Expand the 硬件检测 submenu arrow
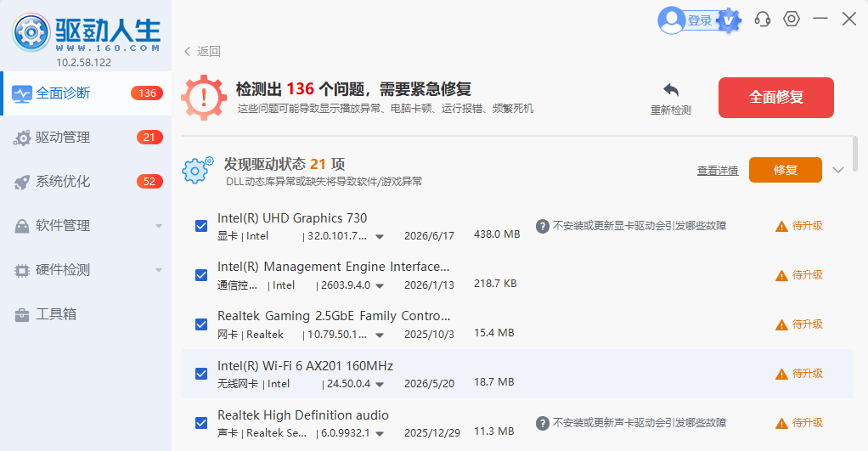The width and height of the screenshot is (868, 451). pos(159,270)
